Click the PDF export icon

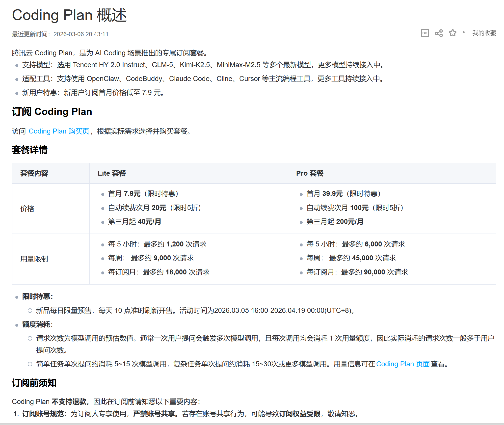tap(425, 33)
